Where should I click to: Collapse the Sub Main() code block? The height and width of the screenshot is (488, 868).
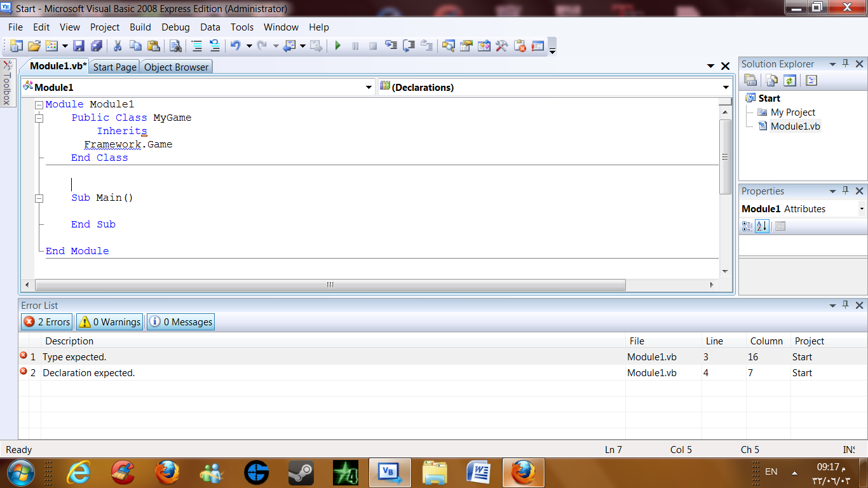(39, 198)
